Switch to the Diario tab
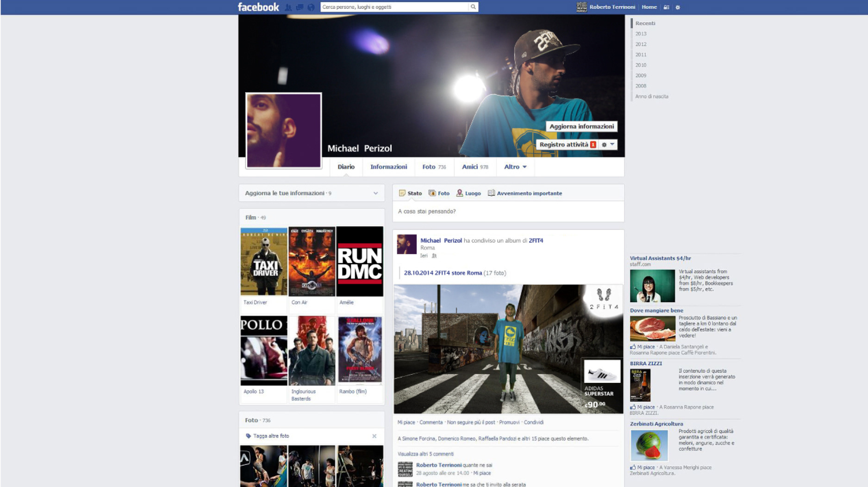The width and height of the screenshot is (868, 487). 346,167
